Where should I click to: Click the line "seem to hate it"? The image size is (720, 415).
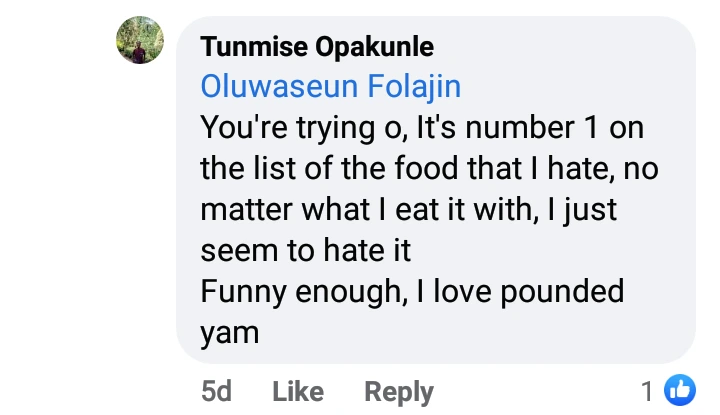coord(306,251)
